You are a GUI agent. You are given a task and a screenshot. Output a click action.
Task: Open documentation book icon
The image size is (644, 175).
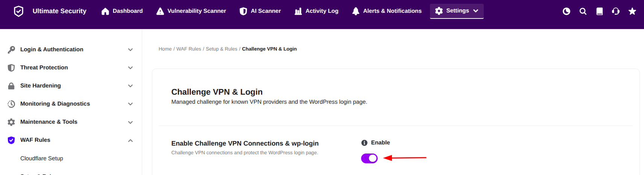pyautogui.click(x=600, y=11)
